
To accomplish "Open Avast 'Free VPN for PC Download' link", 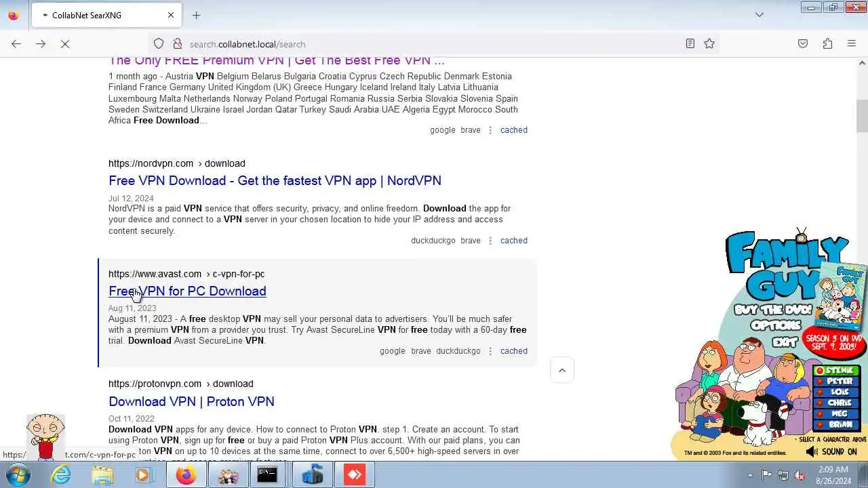I will 187,291.
